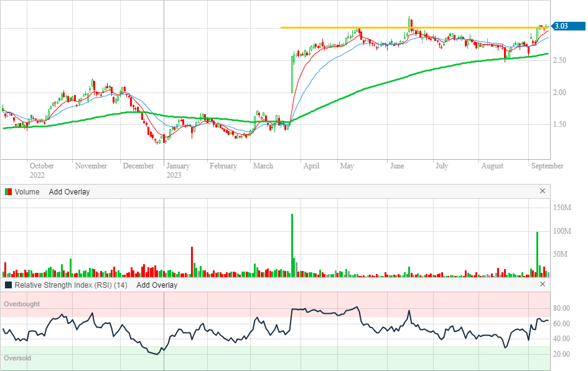Screen dimensions: 588x371
Task: Click the green-red Volume legend icon
Action: 8,192
